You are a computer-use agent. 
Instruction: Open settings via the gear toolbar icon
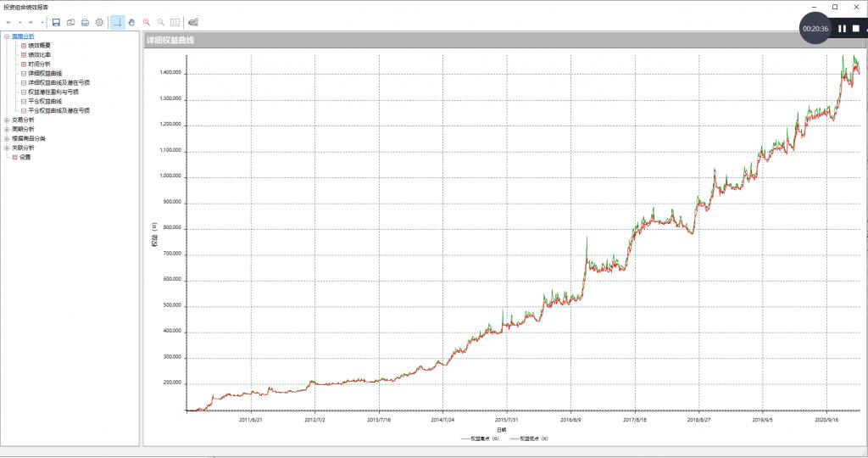pyautogui.click(x=99, y=22)
